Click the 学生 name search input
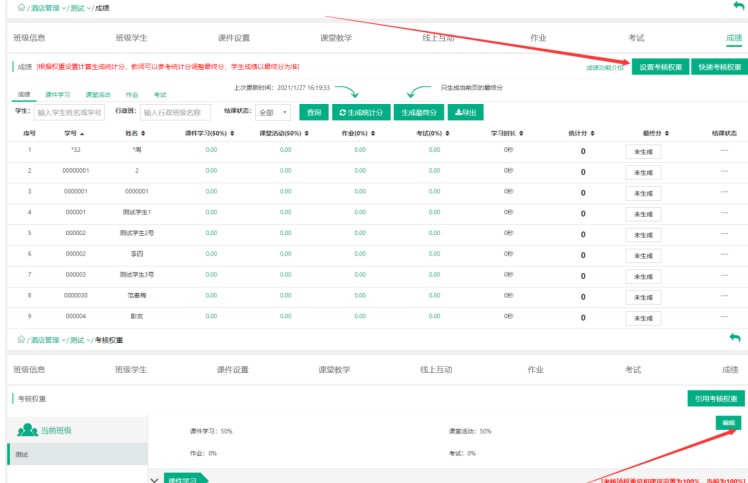The image size is (748, 483). click(69, 113)
